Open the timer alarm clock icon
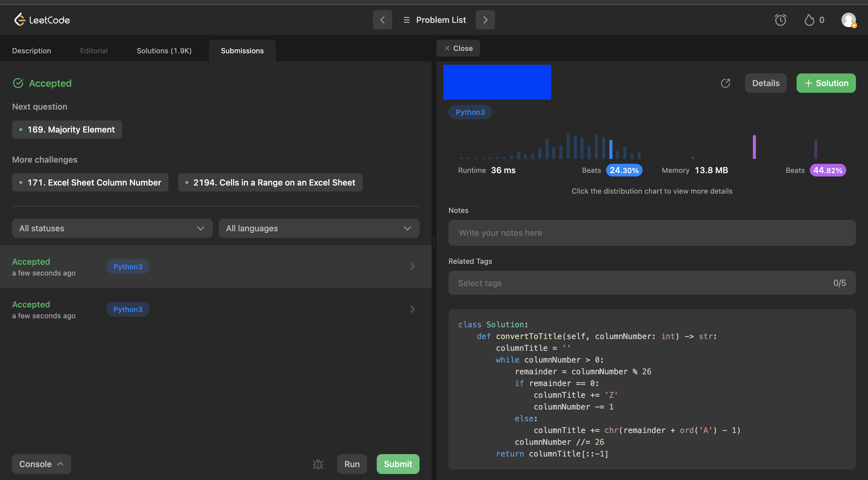 (x=780, y=20)
